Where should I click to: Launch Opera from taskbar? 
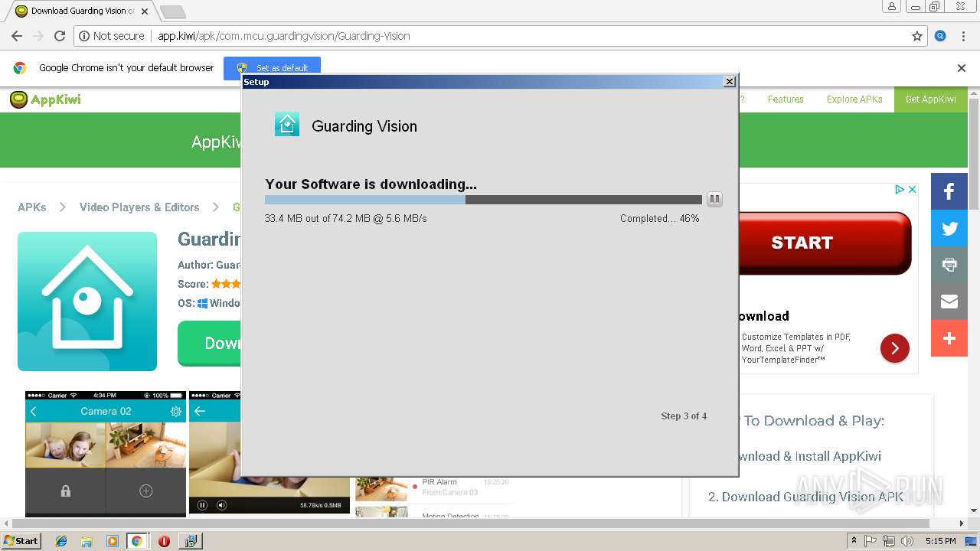point(164,541)
